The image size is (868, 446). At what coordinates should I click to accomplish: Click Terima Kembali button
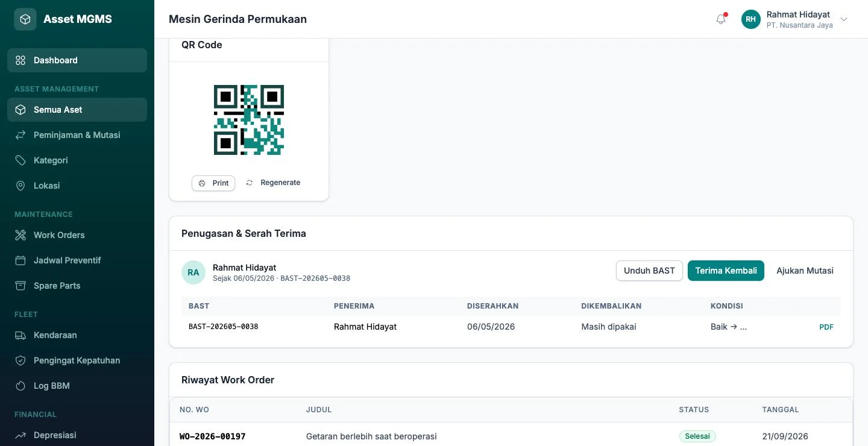(x=726, y=271)
